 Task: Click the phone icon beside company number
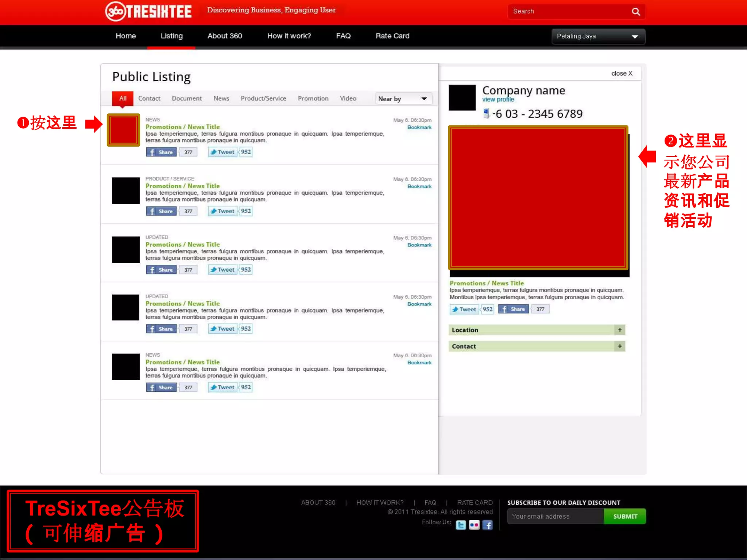pyautogui.click(x=486, y=113)
